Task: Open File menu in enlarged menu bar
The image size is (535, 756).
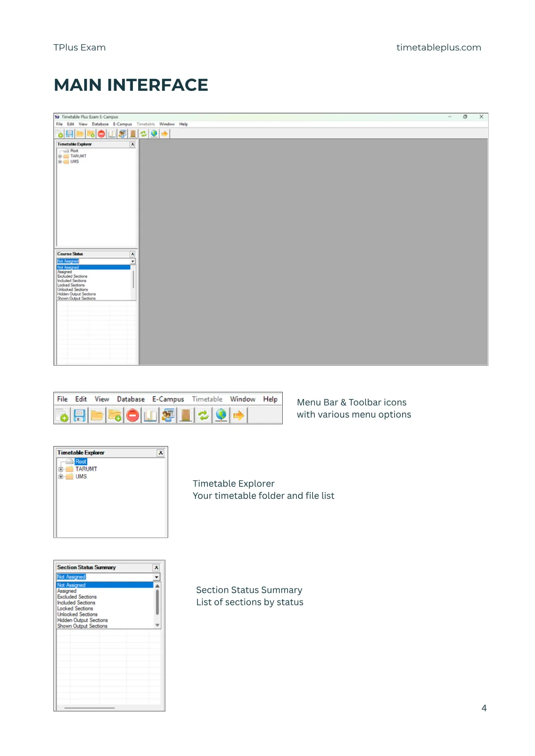Action: [62, 399]
